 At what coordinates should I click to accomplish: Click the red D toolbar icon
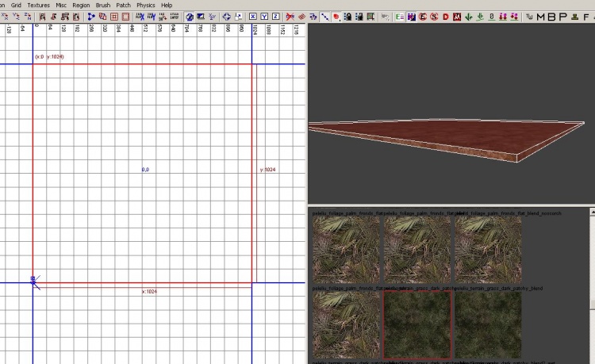(x=446, y=17)
